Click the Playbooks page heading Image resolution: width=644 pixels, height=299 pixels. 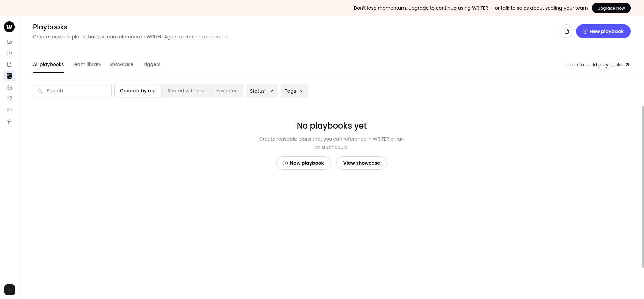click(x=50, y=27)
